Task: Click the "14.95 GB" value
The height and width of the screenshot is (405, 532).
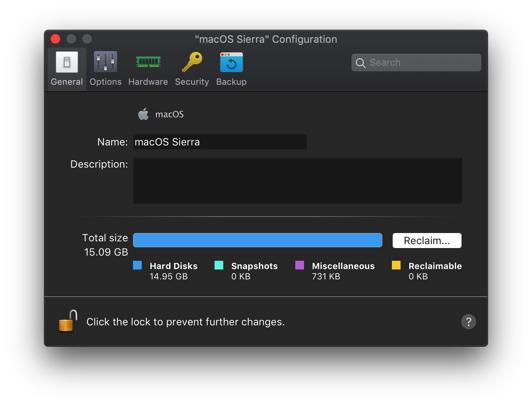Action: click(x=169, y=277)
